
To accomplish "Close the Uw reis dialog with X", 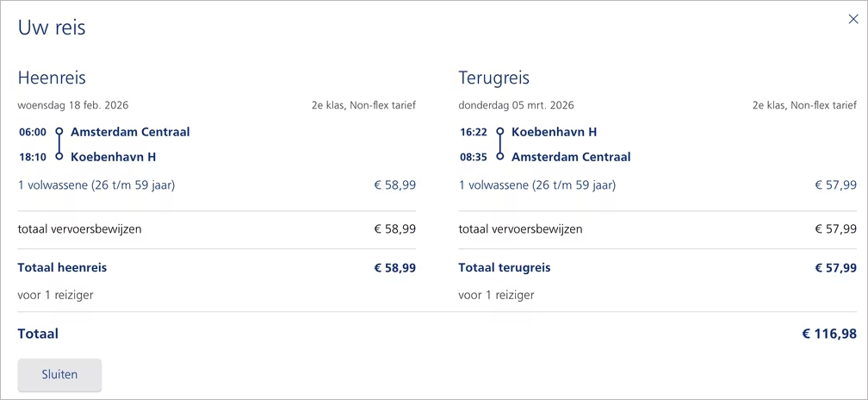I will (853, 19).
